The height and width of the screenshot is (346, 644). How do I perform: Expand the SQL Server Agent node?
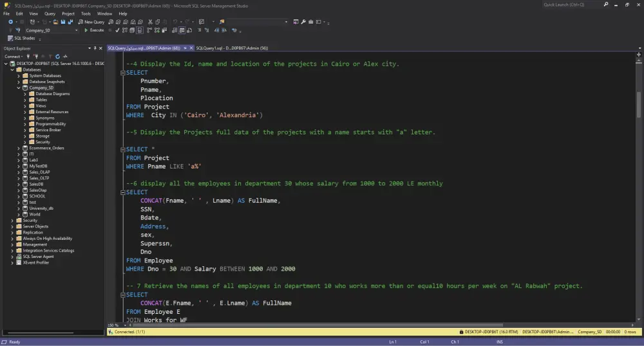tap(12, 257)
